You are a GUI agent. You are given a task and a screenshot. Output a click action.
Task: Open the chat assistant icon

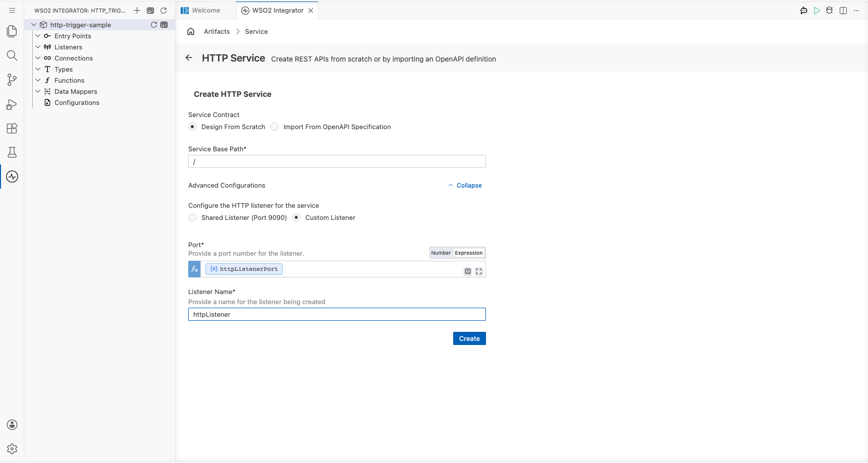804,10
